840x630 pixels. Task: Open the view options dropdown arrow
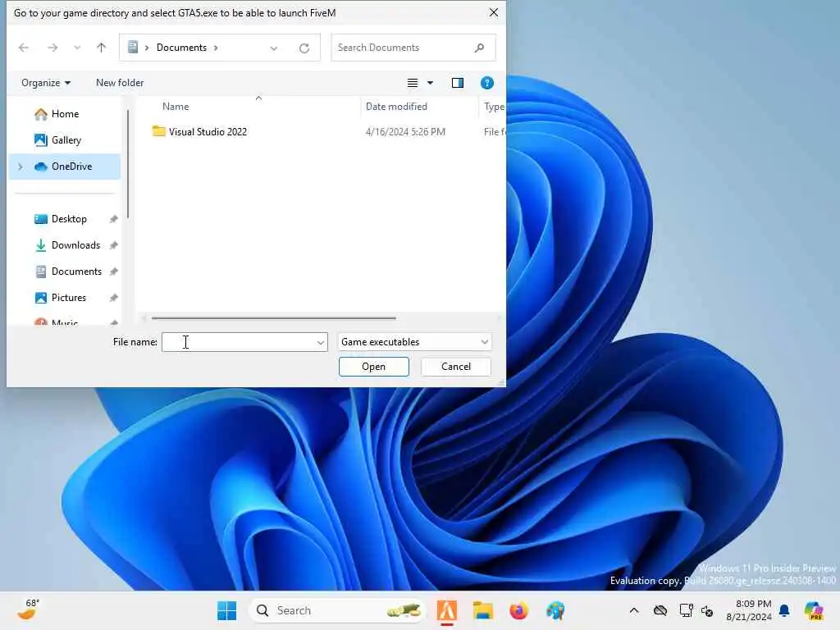pos(430,83)
